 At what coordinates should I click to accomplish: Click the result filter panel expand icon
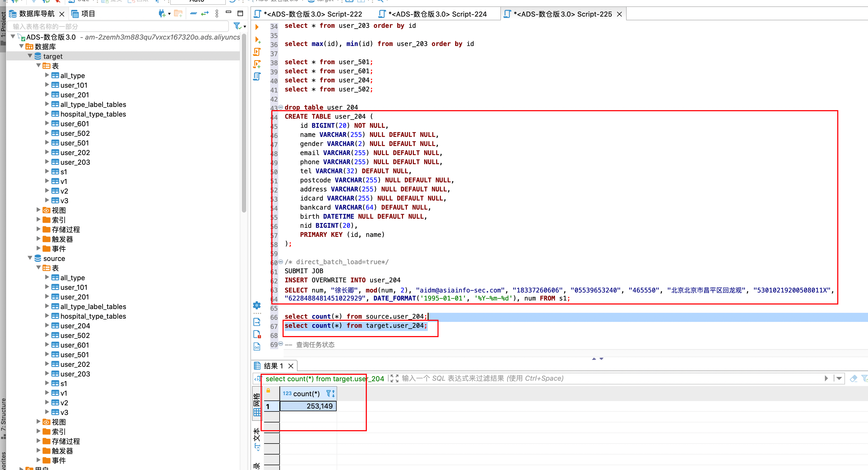click(394, 378)
